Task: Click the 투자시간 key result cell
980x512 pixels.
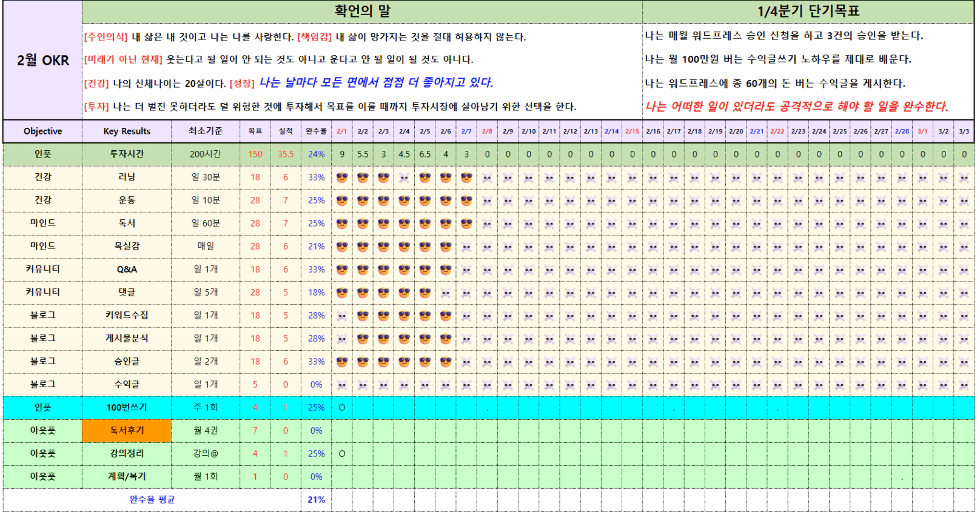Action: pyautogui.click(x=127, y=154)
